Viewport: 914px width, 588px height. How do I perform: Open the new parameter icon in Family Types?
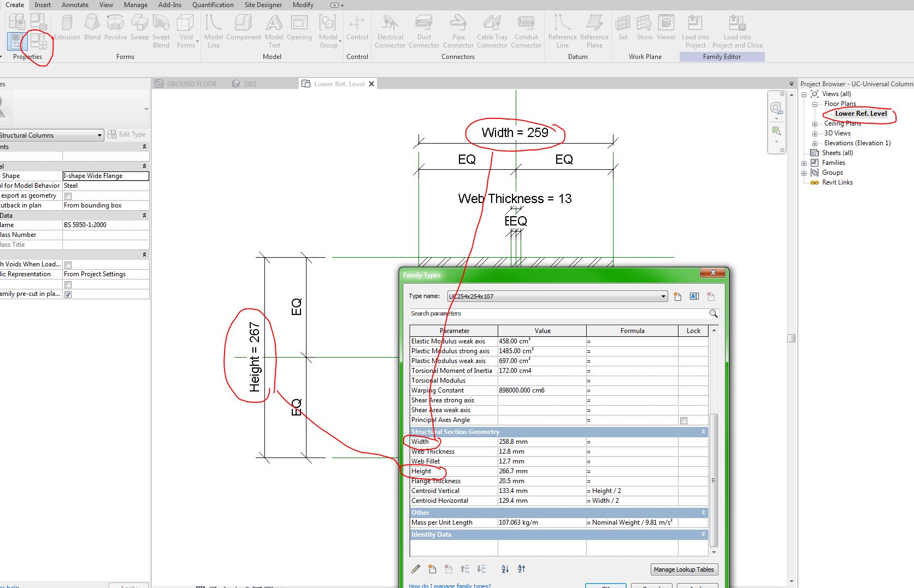coord(677,296)
